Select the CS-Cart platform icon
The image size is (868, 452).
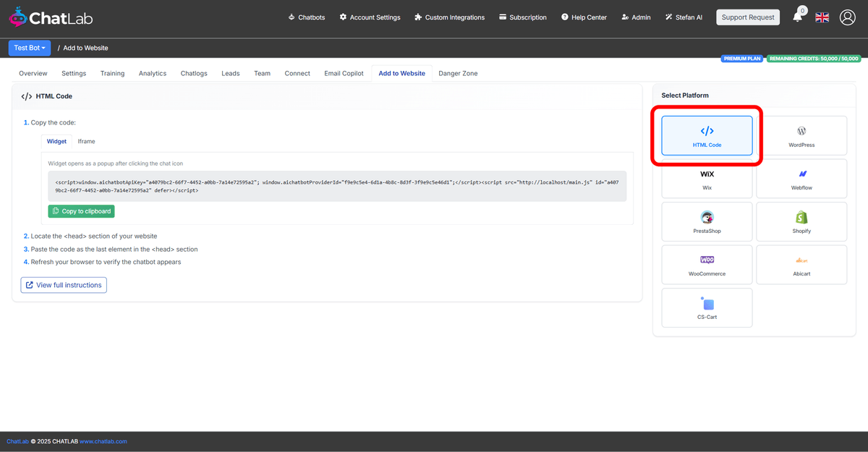[707, 307]
